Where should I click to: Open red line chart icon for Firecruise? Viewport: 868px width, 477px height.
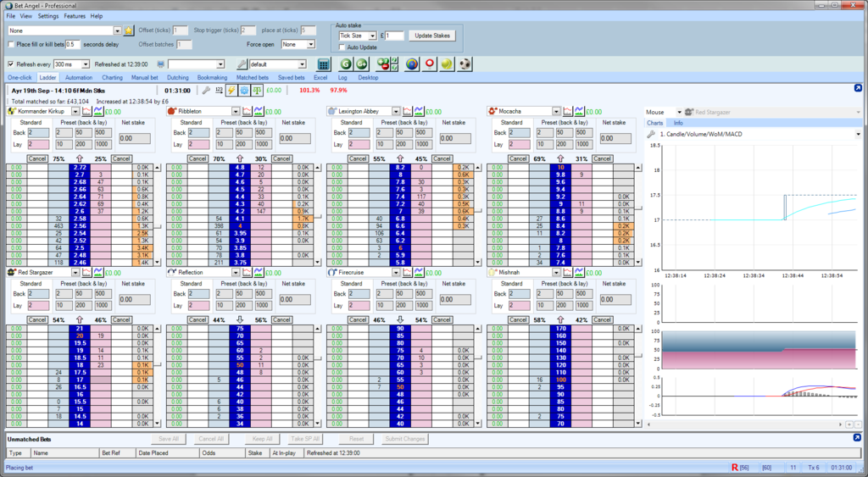(408, 272)
